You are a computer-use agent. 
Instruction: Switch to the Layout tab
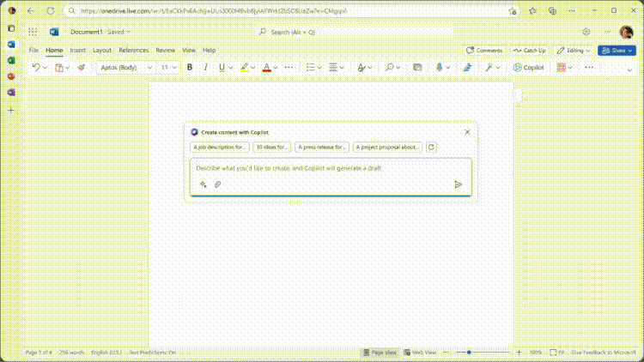click(102, 51)
